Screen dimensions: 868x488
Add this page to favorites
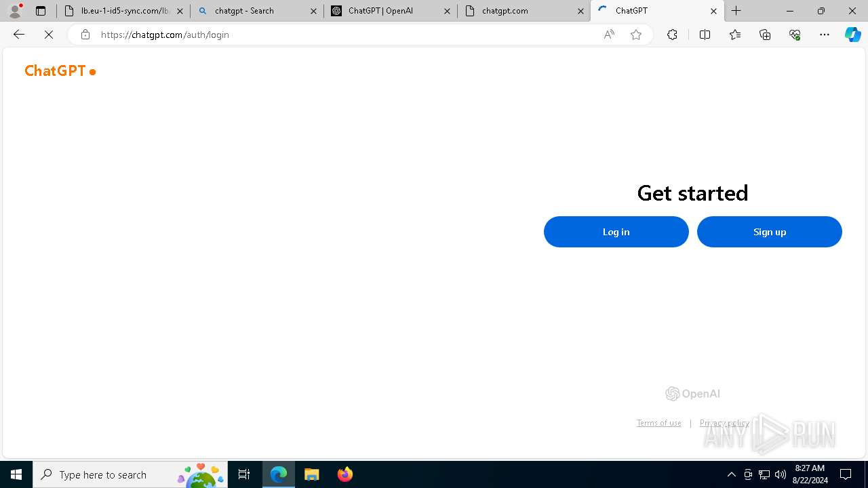coord(636,35)
